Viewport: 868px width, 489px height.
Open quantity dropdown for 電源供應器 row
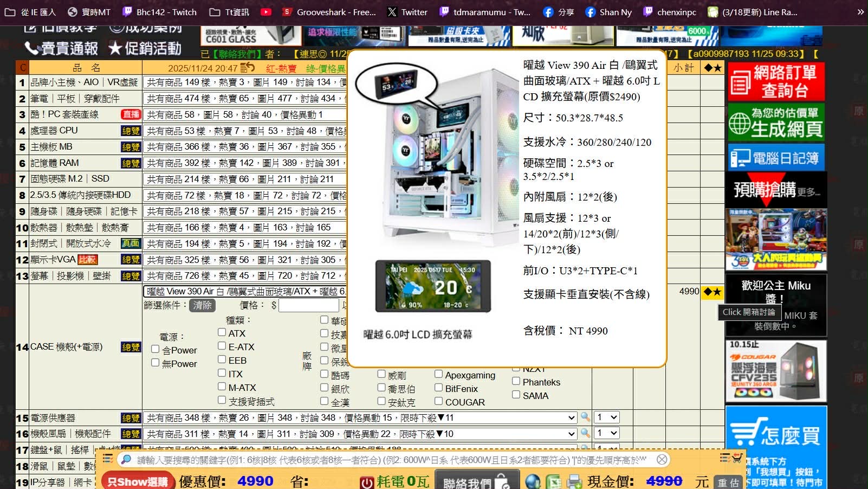[606, 417]
